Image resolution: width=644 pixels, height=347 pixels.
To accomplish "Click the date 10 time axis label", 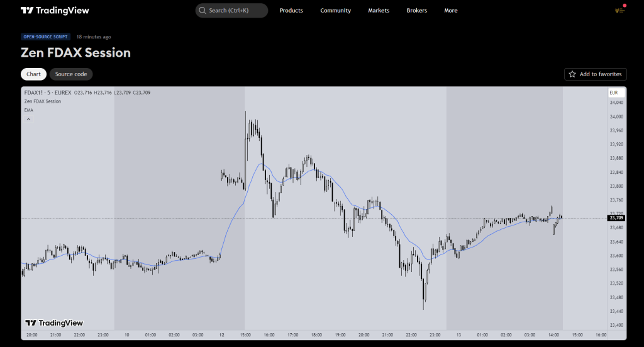I will 126,334.
